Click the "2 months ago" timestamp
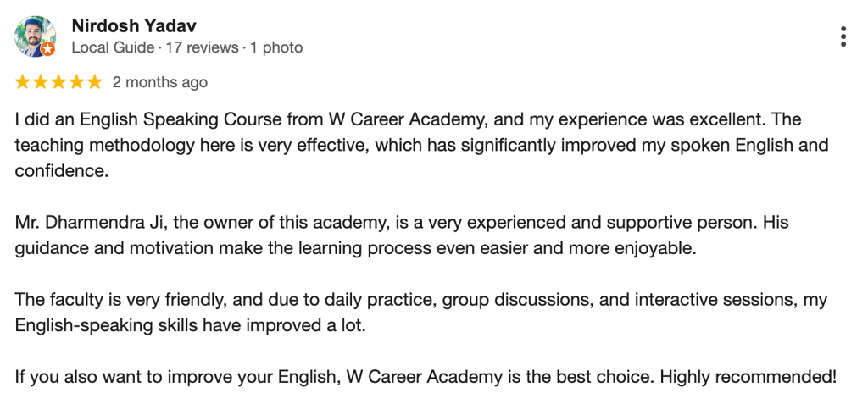Screen dimensions: 868x404 tap(160, 82)
